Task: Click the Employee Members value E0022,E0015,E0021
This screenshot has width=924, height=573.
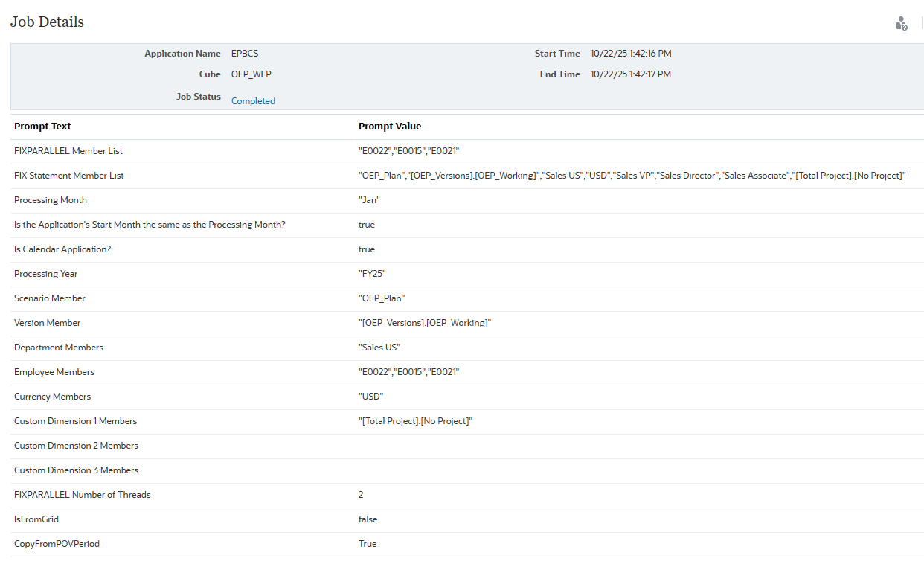Action: 409,372
